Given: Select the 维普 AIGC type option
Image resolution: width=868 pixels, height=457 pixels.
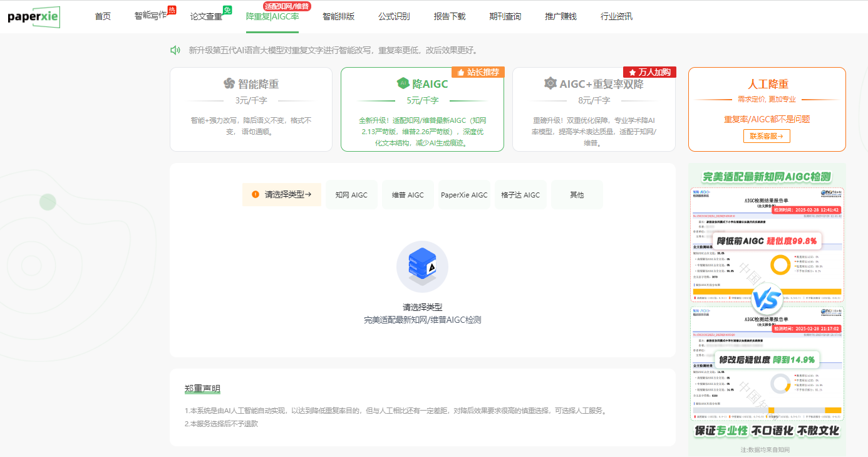Looking at the screenshot, I should tap(408, 195).
